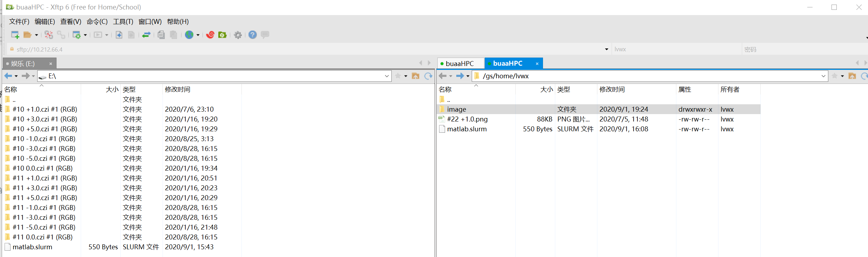Click the globe encoding icon
This screenshot has height=257, width=868.
point(189,35)
